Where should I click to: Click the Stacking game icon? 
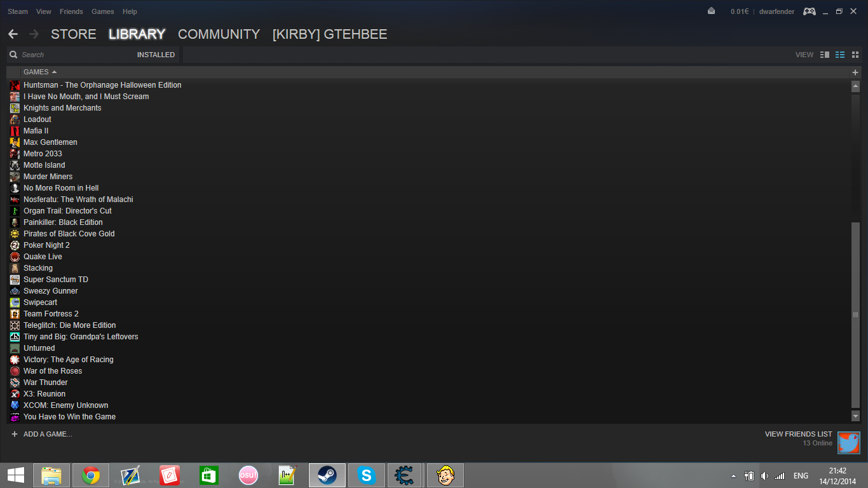click(15, 268)
